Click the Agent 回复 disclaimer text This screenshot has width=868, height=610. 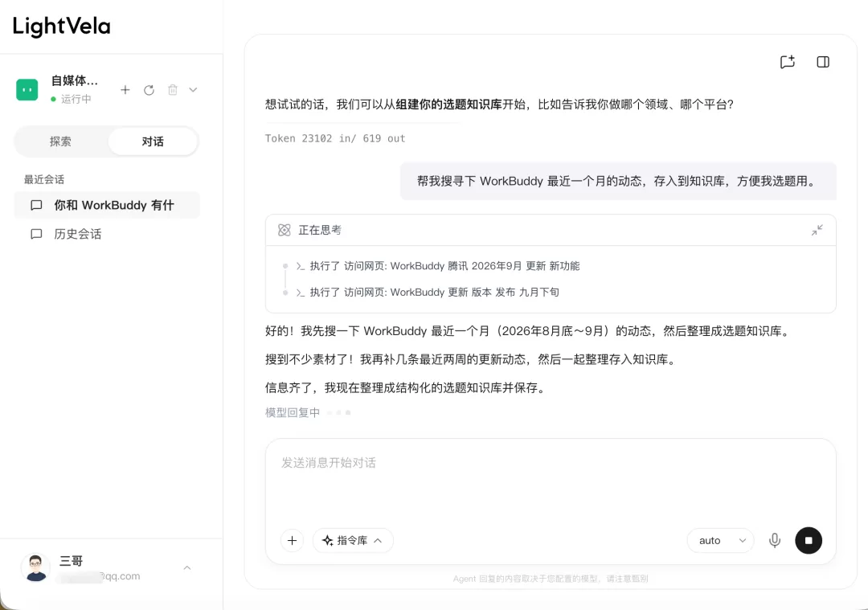(551, 579)
